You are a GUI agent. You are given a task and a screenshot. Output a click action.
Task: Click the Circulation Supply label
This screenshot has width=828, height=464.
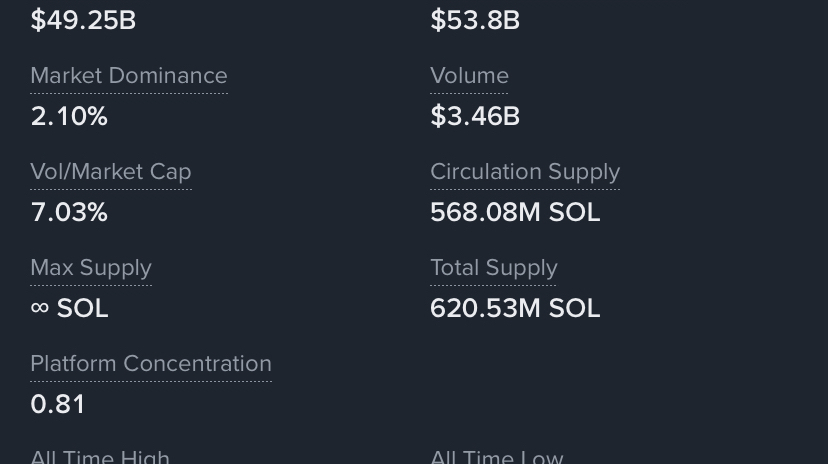click(524, 172)
